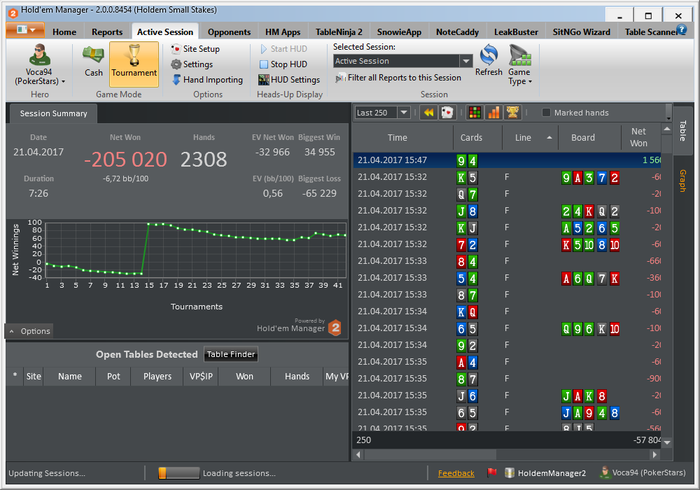Image resolution: width=700 pixels, height=490 pixels.
Task: Open Site Setup options
Action: (x=196, y=49)
